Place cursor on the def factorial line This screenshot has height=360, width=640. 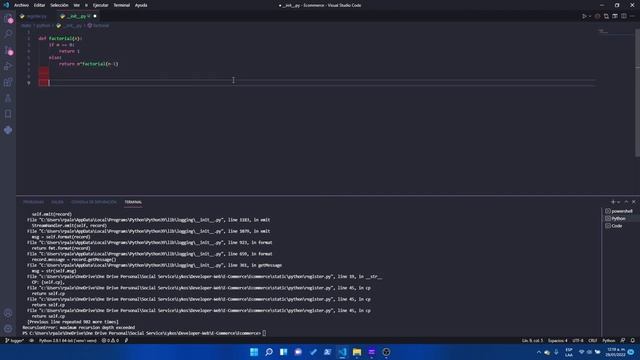point(60,38)
